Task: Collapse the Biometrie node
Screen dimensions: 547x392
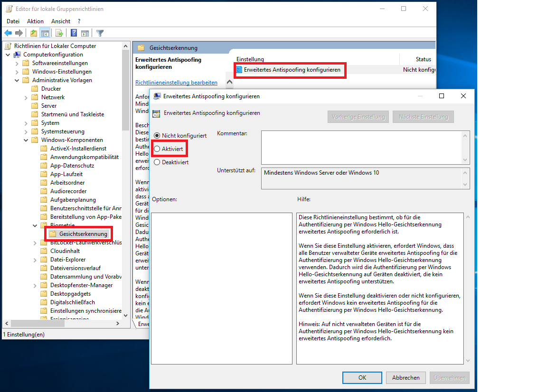Action: click(x=35, y=225)
